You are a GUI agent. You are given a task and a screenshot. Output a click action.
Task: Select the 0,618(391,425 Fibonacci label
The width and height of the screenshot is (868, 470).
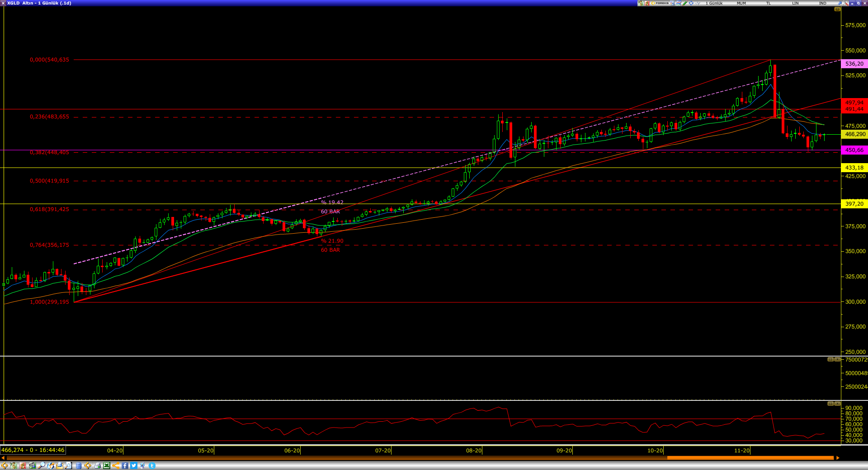[50, 209]
